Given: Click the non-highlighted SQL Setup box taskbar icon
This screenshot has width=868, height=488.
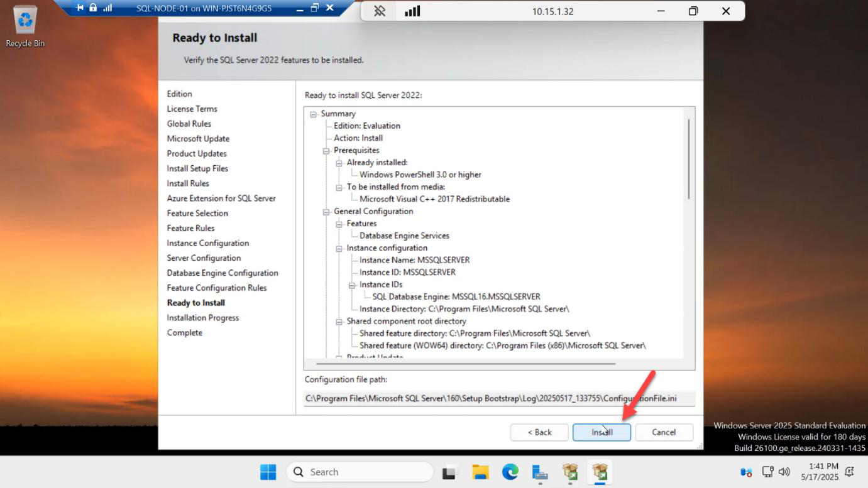Looking at the screenshot, I should coord(570,472).
